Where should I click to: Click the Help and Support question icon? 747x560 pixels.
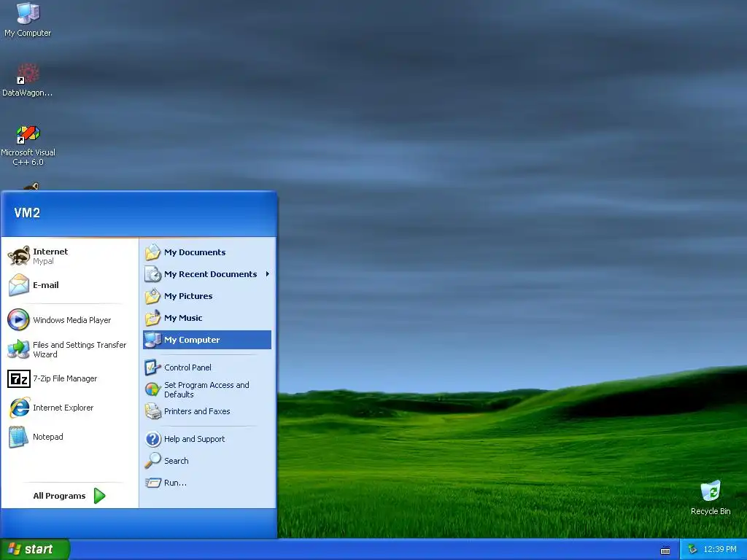click(153, 438)
